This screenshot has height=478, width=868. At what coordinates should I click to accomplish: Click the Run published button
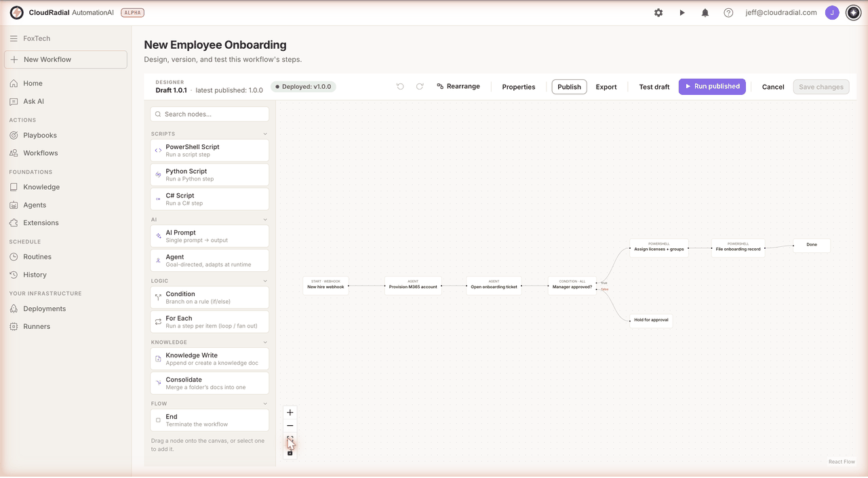pyautogui.click(x=712, y=87)
